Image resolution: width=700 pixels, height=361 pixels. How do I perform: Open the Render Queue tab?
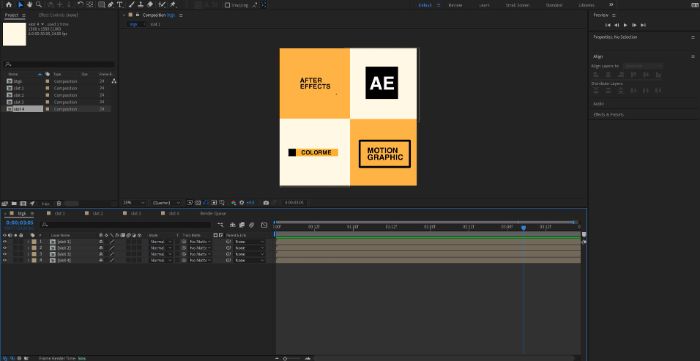click(x=213, y=213)
